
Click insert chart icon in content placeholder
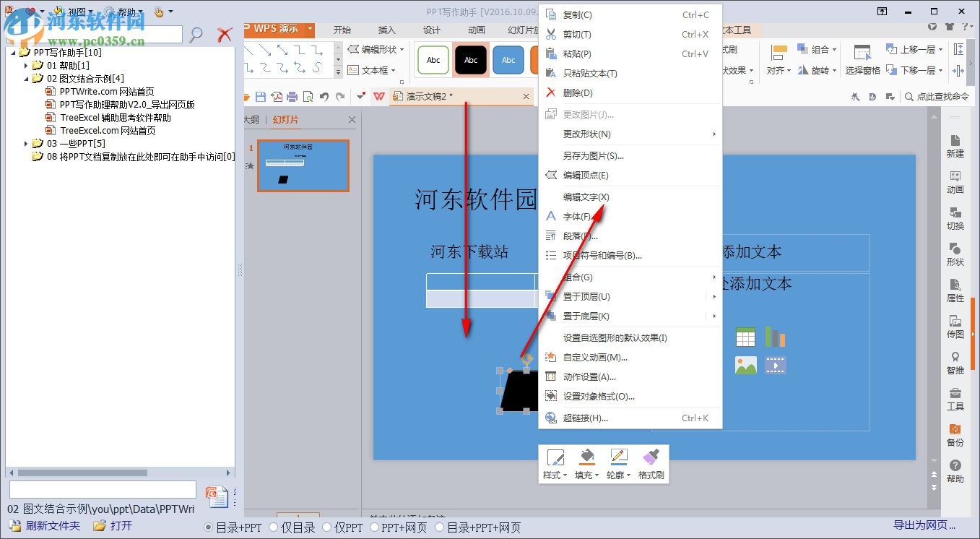[x=775, y=337]
